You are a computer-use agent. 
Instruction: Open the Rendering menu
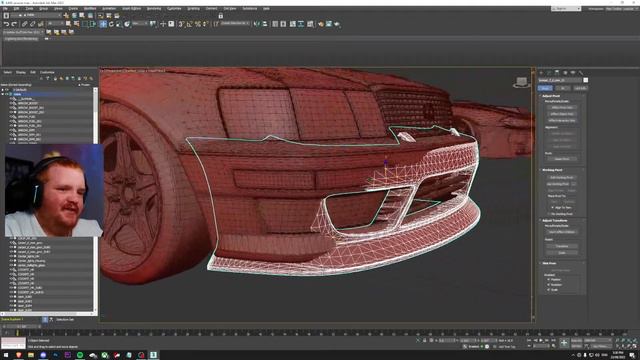pyautogui.click(x=154, y=9)
